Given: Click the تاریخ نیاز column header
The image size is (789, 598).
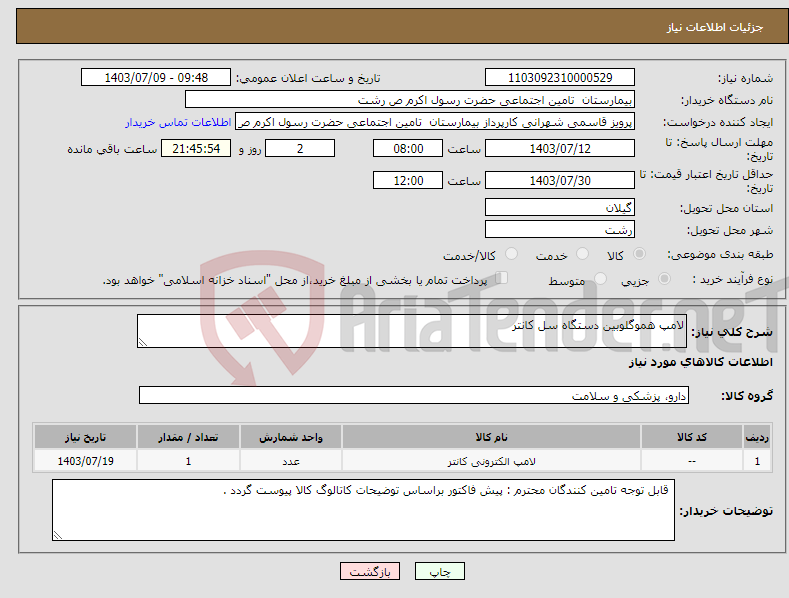Looking at the screenshot, I should coord(86,437).
